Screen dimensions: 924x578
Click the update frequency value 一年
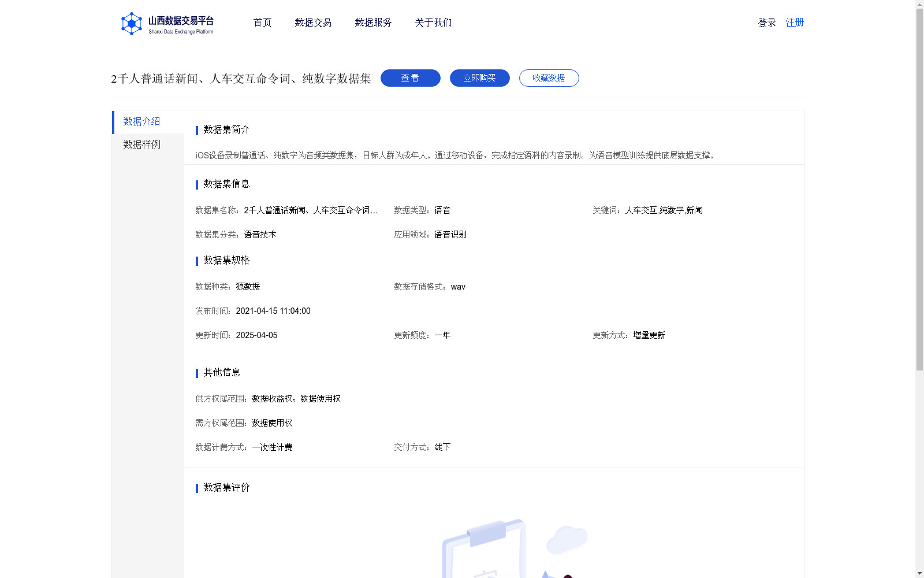click(x=442, y=335)
